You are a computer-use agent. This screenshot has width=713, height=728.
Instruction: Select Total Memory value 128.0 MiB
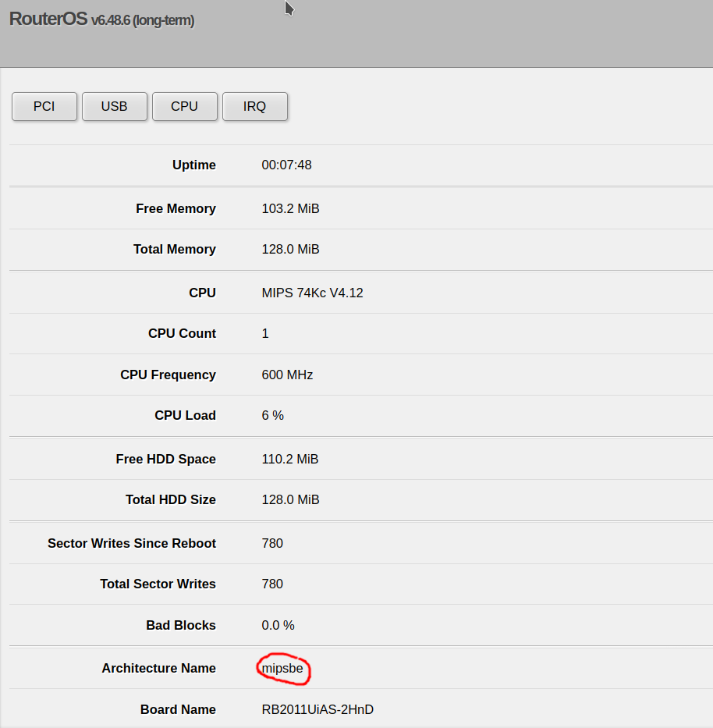click(290, 250)
